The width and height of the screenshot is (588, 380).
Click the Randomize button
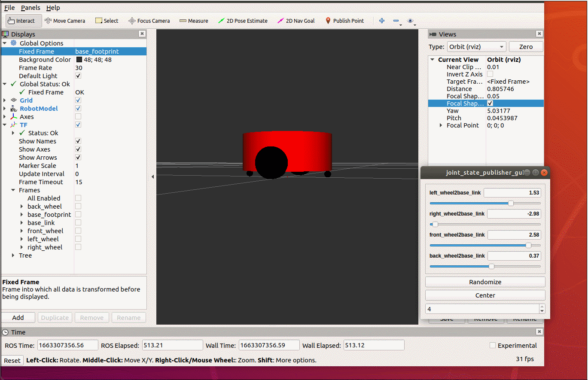(485, 282)
